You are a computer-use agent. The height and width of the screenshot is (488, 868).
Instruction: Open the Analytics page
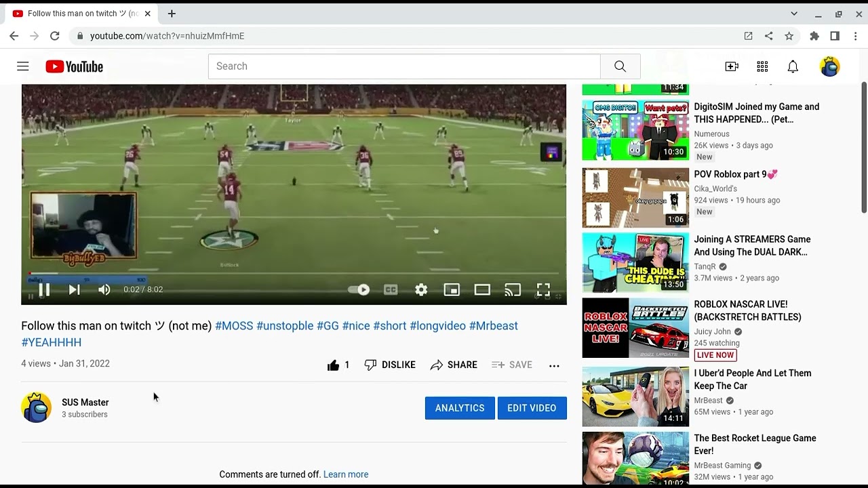pos(460,408)
